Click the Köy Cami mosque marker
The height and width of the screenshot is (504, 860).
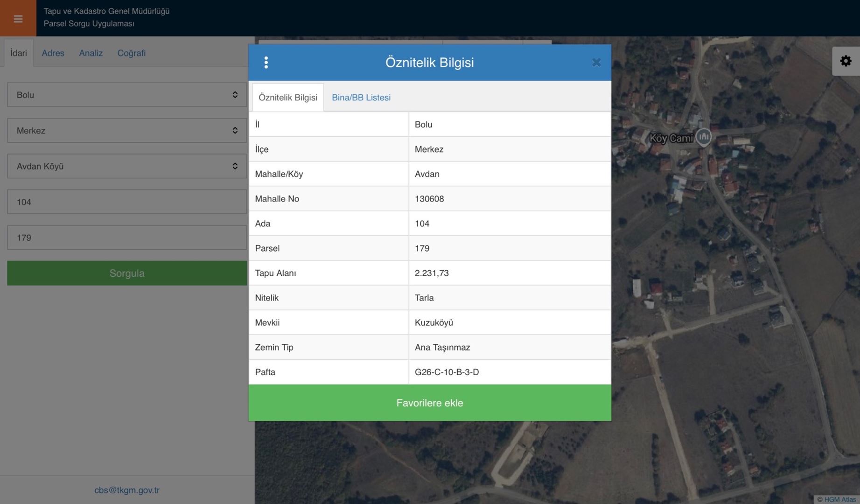(703, 137)
